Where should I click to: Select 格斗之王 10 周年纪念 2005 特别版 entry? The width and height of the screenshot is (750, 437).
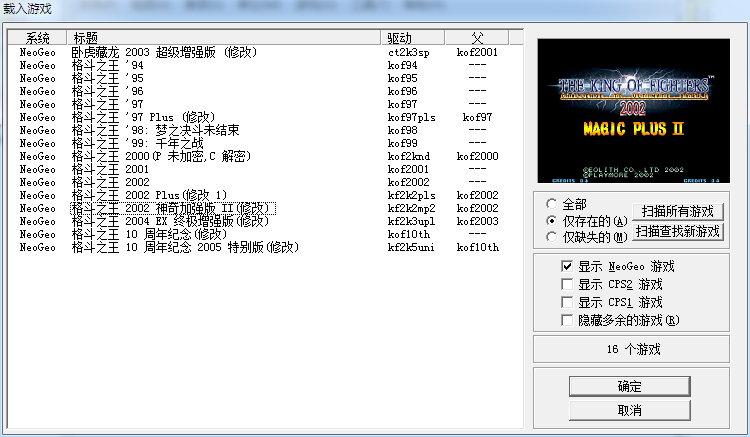(185, 247)
